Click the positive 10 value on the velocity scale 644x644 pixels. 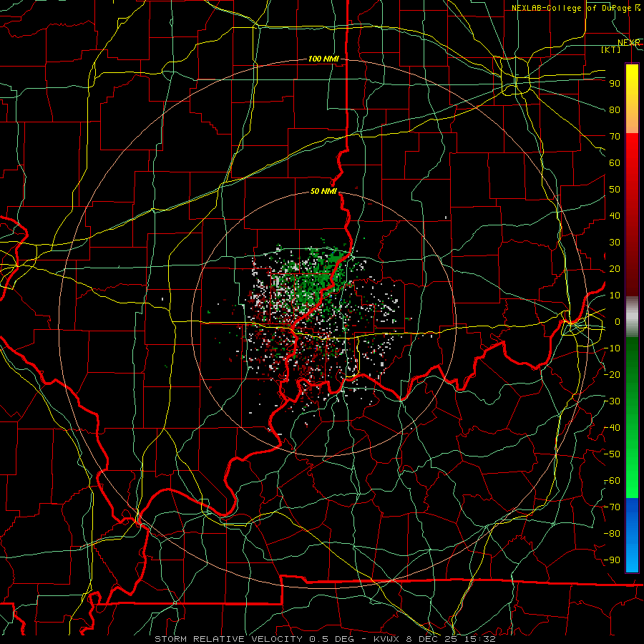(x=615, y=296)
